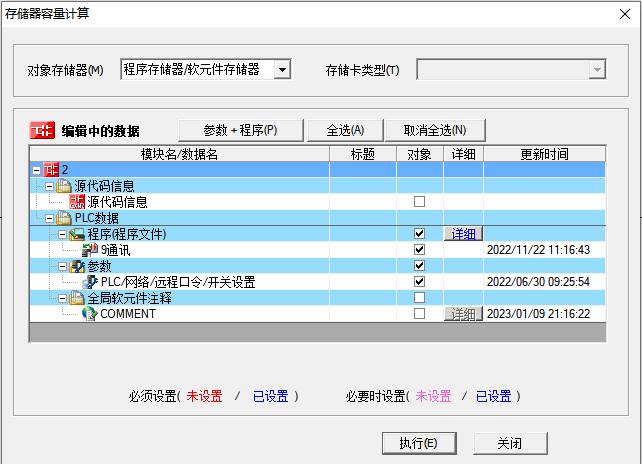Click the PLC/网络/远程口令/开关设置 parameter icon

tap(91, 282)
